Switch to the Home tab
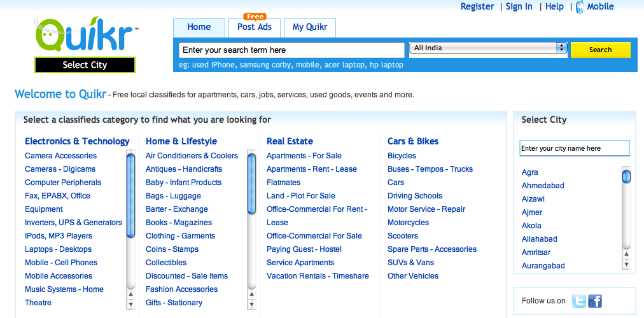The image size is (644, 318). (x=199, y=27)
